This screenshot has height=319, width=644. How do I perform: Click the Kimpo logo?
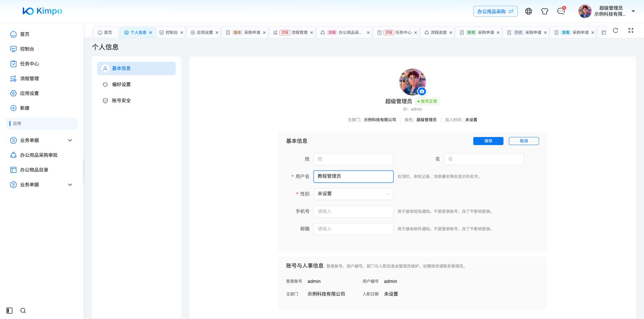point(42,11)
